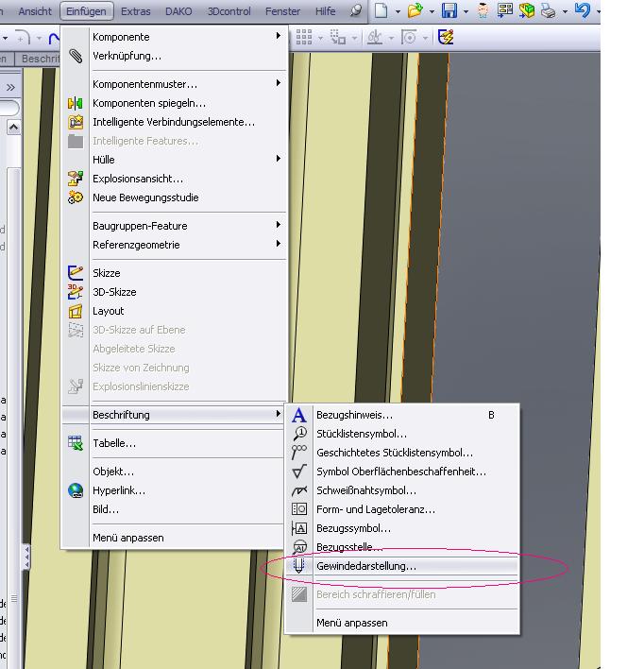644x669 pixels.
Task: Click Neue Bewegungsstudie icon
Action: [76, 197]
